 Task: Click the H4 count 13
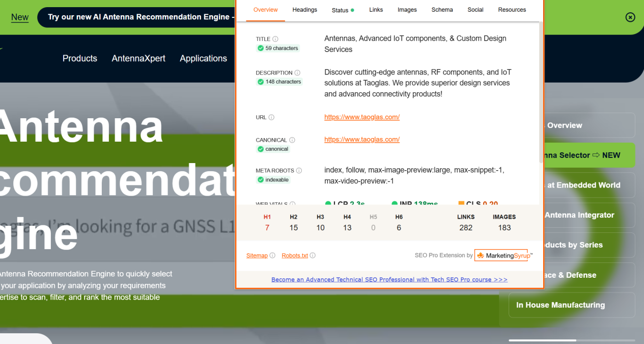click(347, 228)
